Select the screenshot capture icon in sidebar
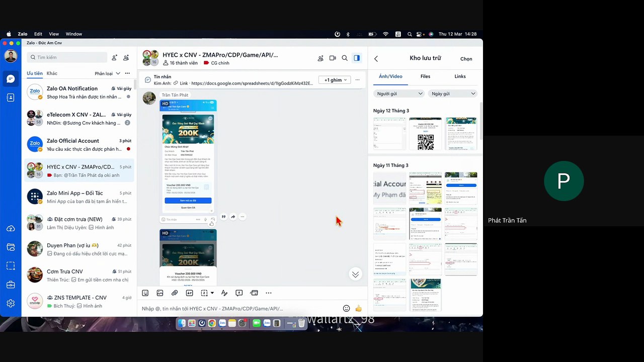644x362 pixels. pyautogui.click(x=11, y=265)
